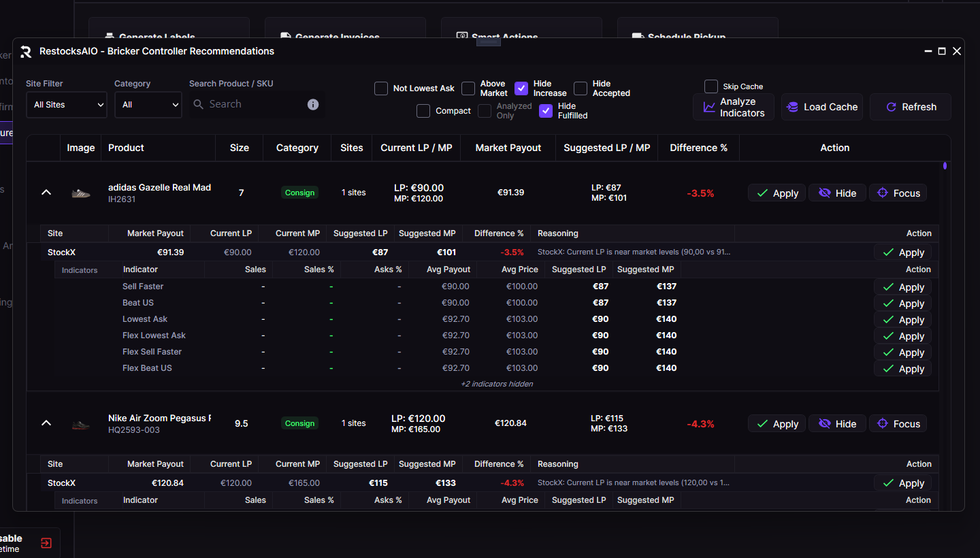Image resolution: width=980 pixels, height=558 pixels.
Task: Click '+2 indicators hidden' text
Action: tap(497, 384)
